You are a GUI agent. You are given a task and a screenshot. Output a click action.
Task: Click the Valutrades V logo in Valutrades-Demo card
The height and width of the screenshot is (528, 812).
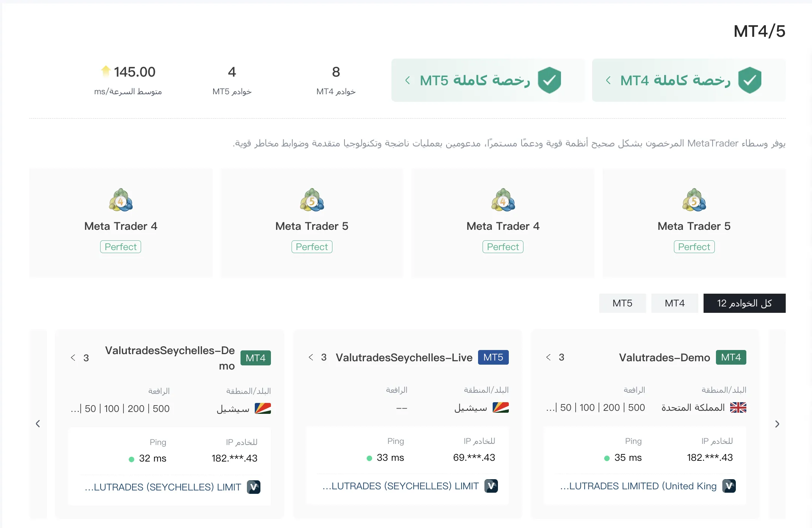click(729, 486)
